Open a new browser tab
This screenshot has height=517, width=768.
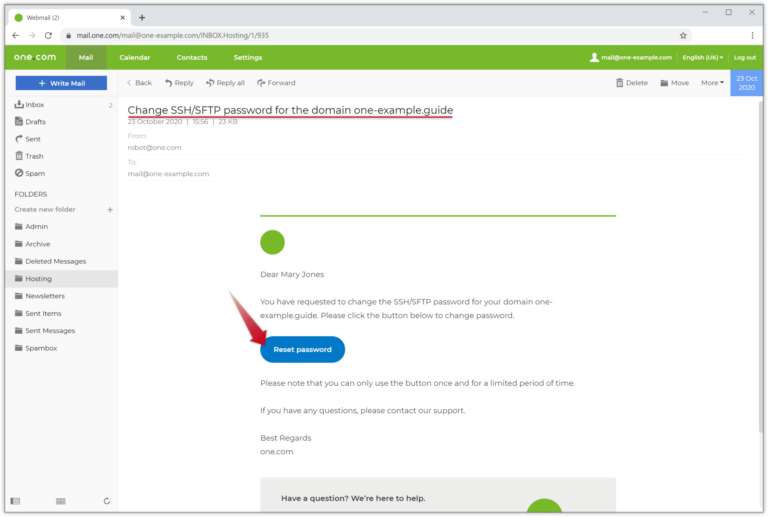point(142,18)
